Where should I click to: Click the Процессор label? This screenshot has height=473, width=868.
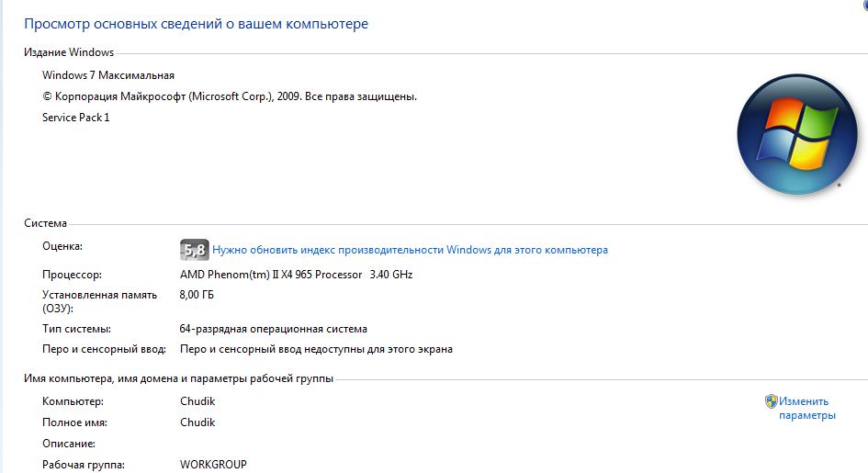click(72, 275)
